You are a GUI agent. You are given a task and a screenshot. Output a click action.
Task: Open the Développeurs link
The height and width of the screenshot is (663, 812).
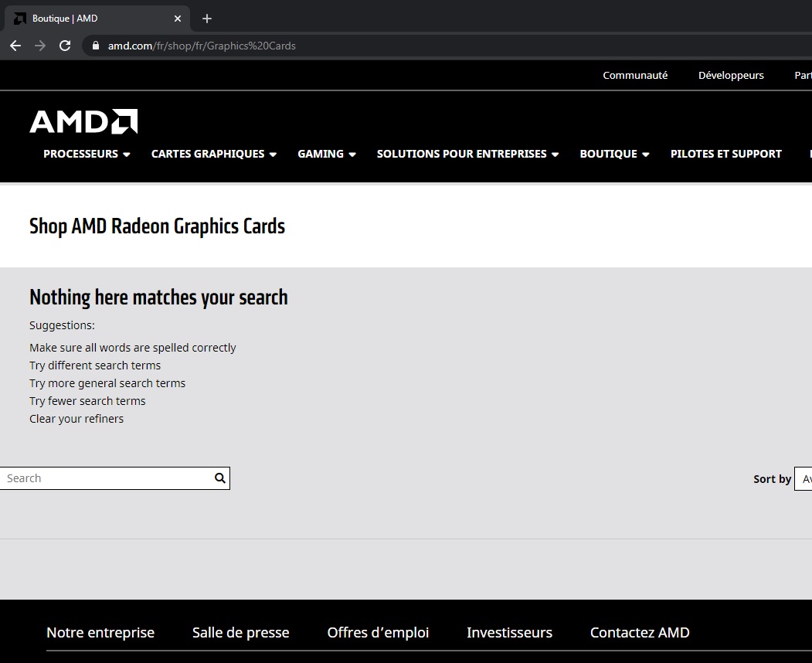click(731, 75)
